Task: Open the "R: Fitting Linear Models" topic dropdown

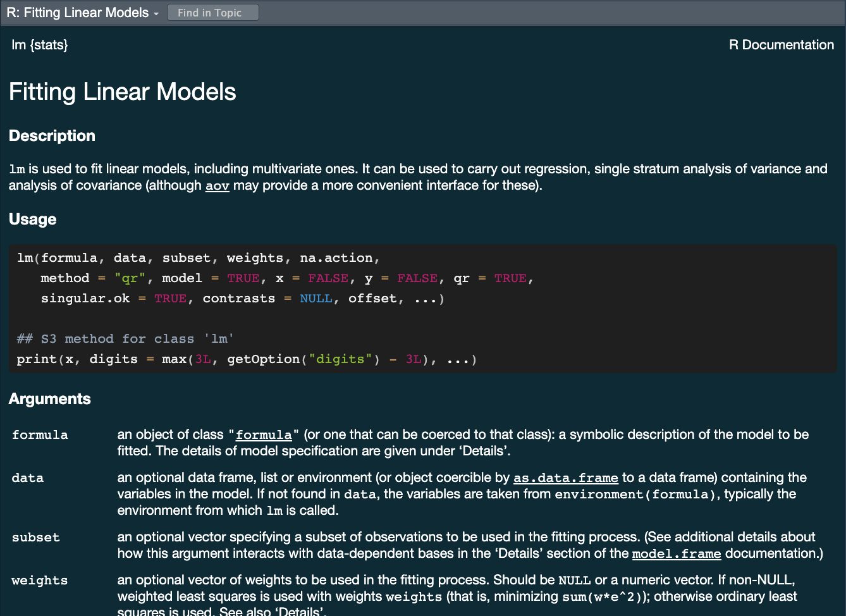Action: 82,13
